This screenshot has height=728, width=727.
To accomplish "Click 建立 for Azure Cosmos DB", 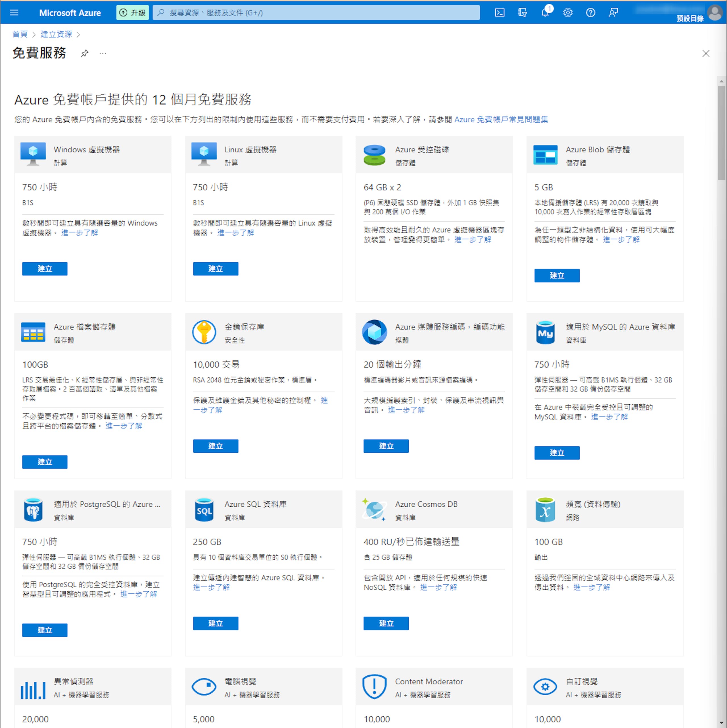I will pos(386,623).
